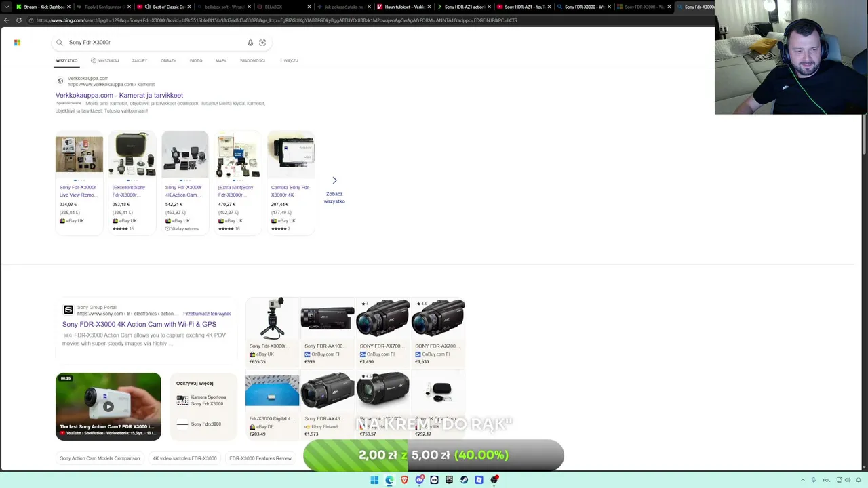Open Steam from the taskbar
The height and width of the screenshot is (488, 868).
pos(464,480)
